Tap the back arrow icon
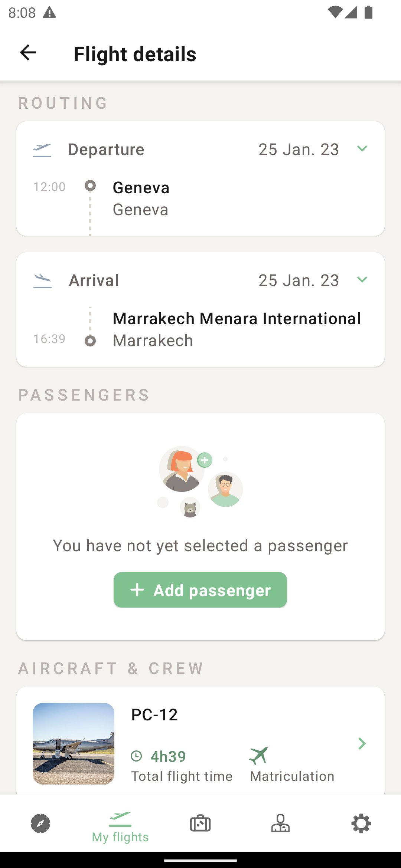 (x=28, y=53)
